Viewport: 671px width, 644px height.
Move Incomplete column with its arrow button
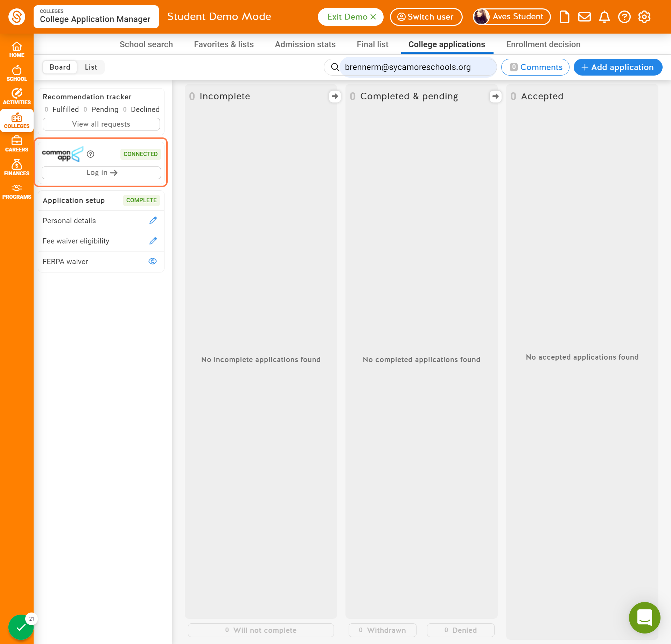[335, 96]
